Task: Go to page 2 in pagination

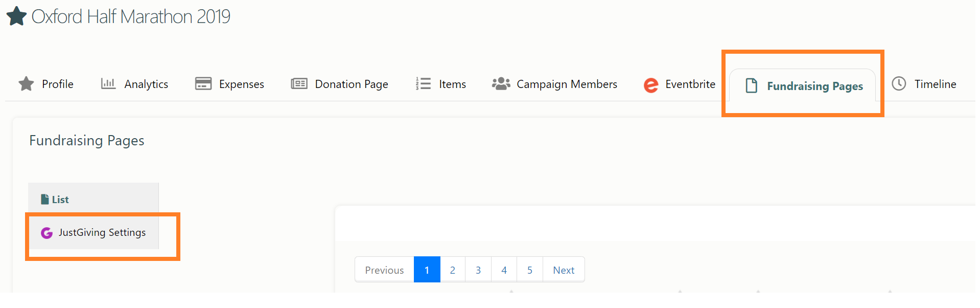Action: point(453,270)
